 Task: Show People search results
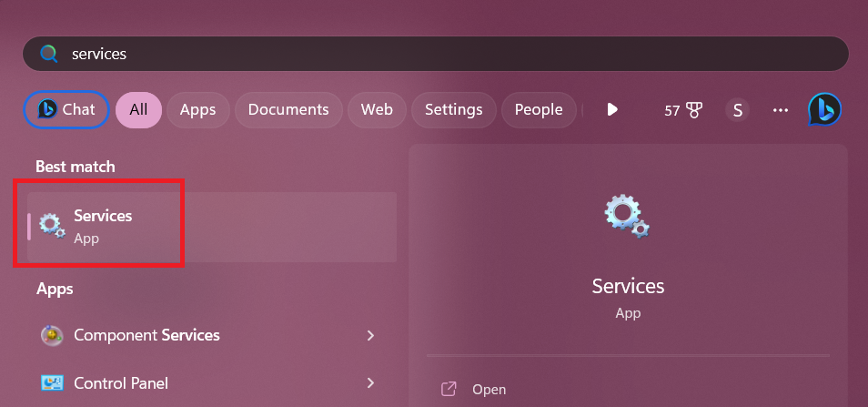click(539, 110)
